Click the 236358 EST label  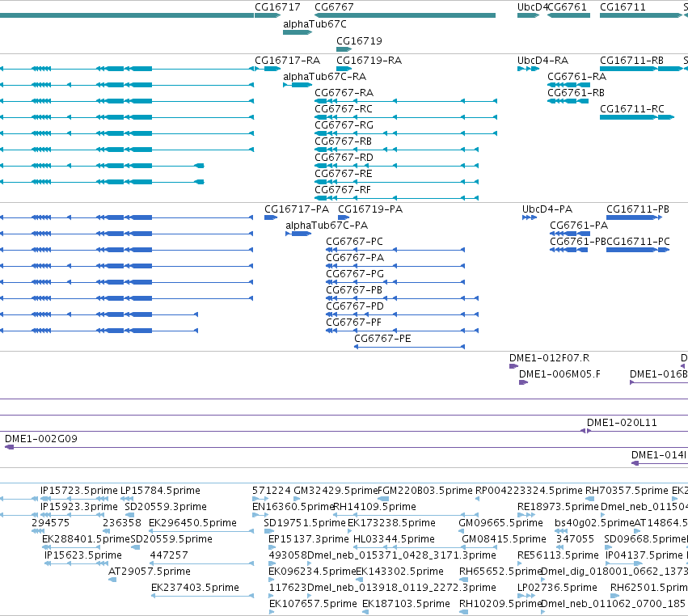coord(121,522)
